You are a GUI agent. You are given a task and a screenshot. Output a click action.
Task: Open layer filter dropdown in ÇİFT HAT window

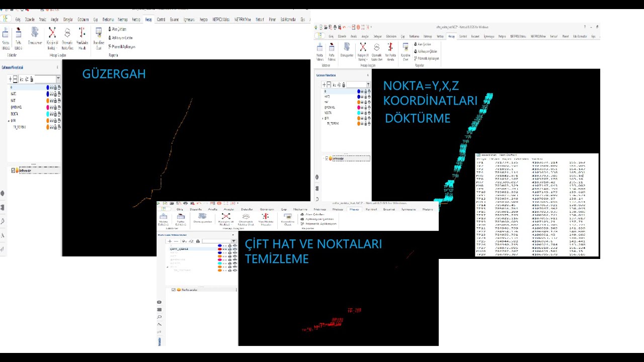[234, 241]
